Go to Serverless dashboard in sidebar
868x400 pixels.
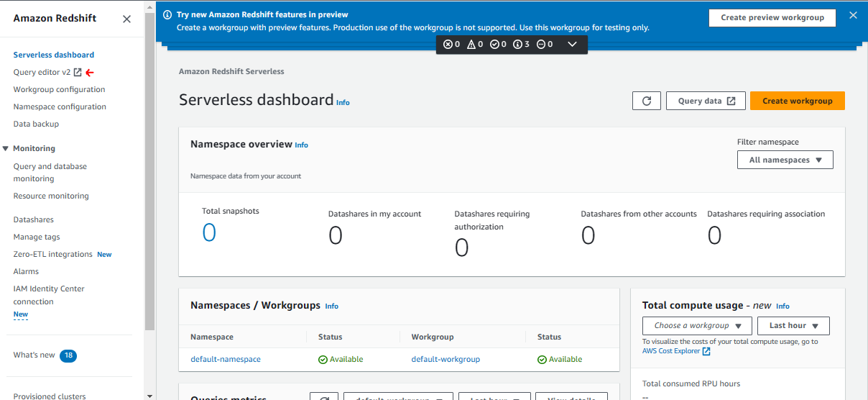pyautogui.click(x=54, y=55)
